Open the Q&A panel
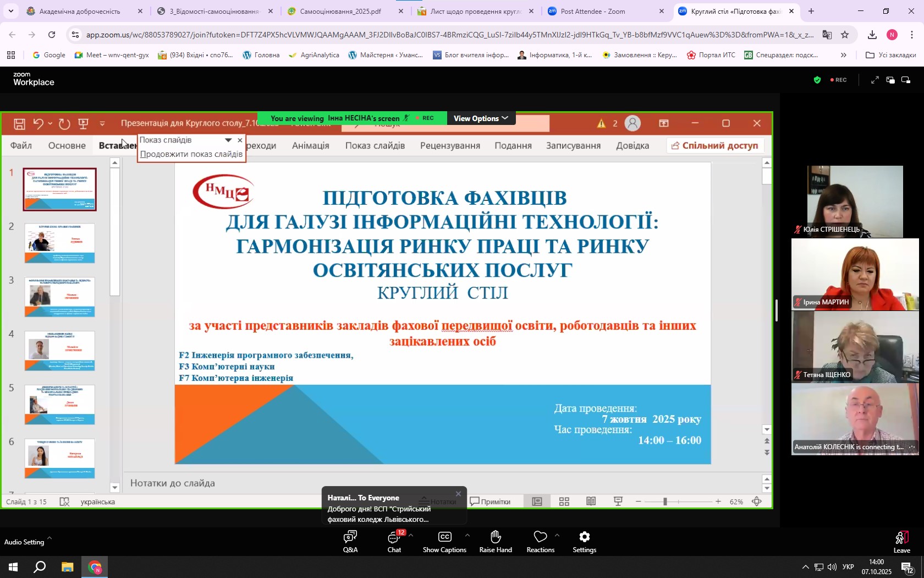Viewport: 924px width, 578px height. point(350,541)
